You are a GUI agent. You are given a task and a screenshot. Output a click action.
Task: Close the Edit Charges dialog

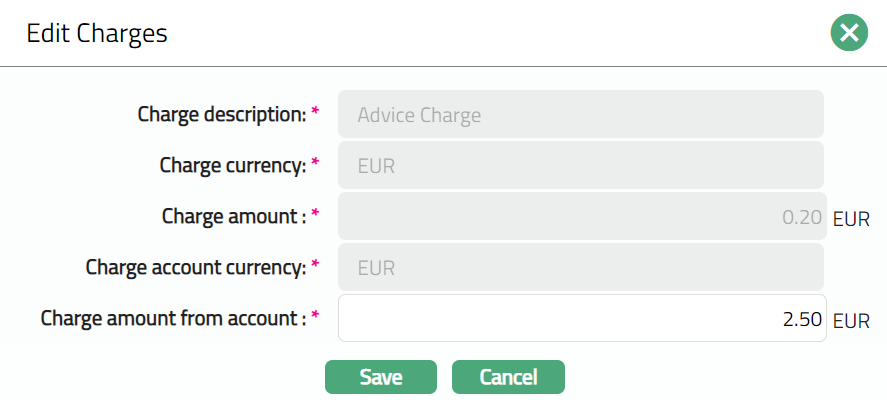point(849,34)
